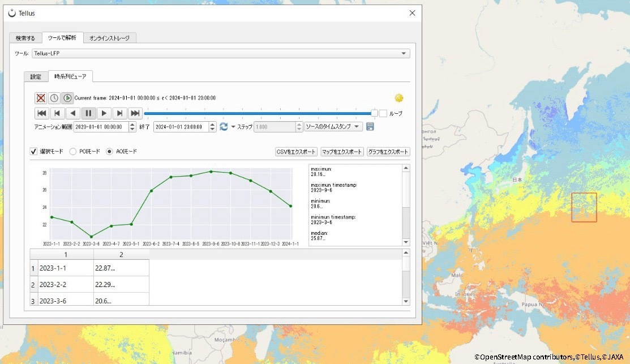Open the オンラインストレージ tab
This screenshot has width=630, height=364.
[x=109, y=38]
